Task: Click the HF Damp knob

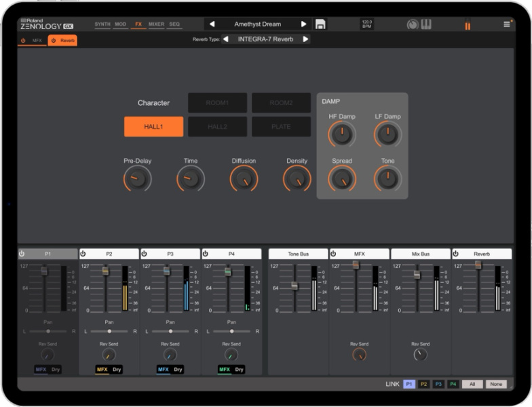Action: click(342, 134)
